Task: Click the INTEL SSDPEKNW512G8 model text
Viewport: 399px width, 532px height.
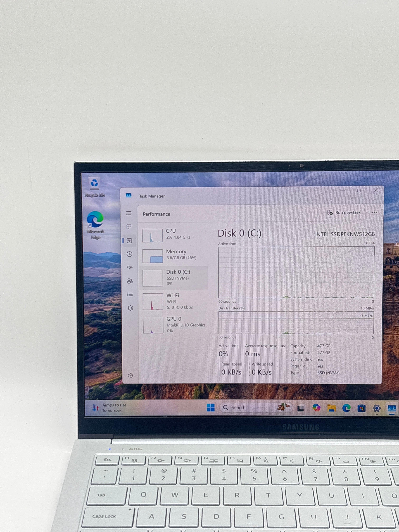Action: pos(345,234)
